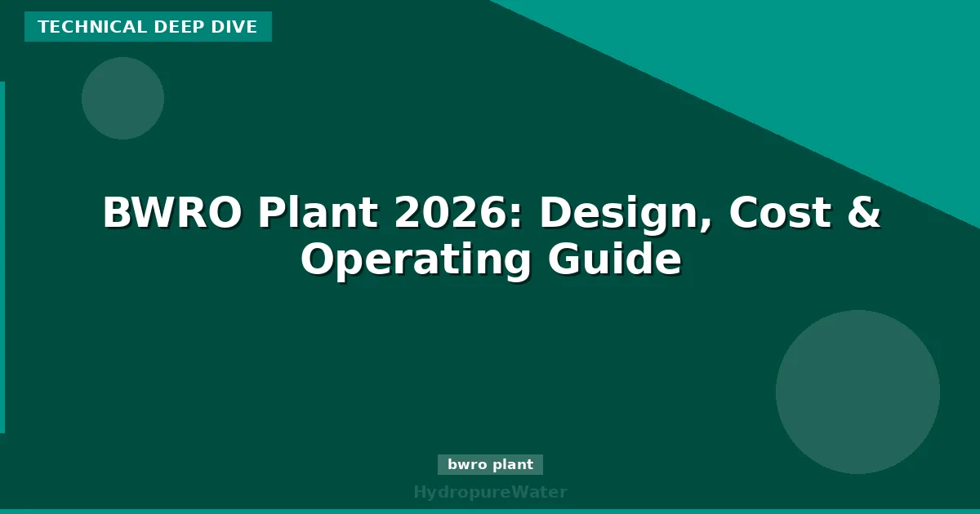This screenshot has width=980, height=514.
Task: Click the HydropureWater brand text
Action: click(x=490, y=492)
